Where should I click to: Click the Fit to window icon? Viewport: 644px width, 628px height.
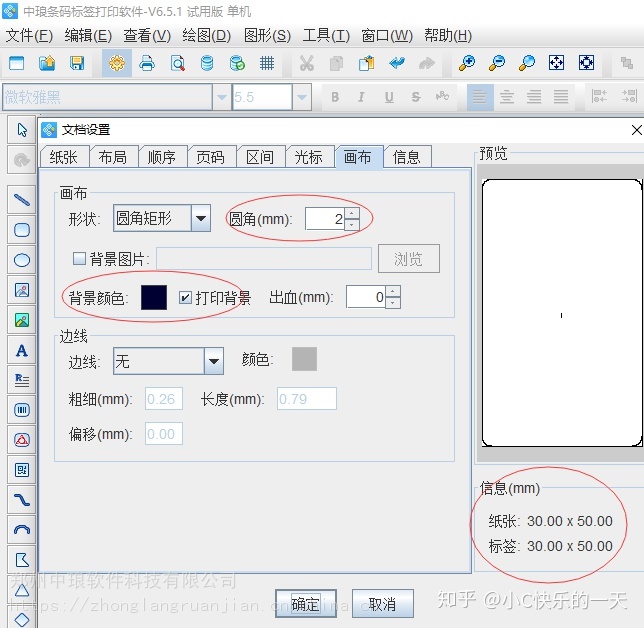(x=557, y=63)
